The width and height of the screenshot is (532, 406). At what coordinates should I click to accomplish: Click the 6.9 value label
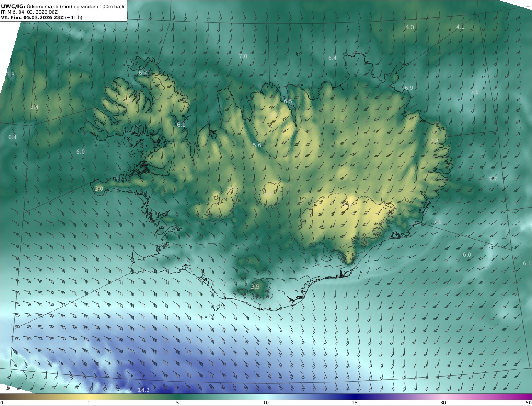click(x=409, y=88)
